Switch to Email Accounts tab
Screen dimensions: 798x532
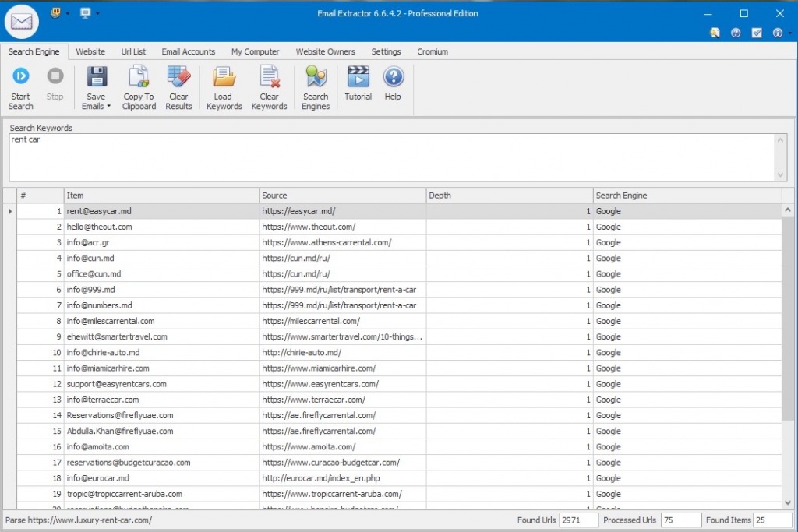(189, 51)
